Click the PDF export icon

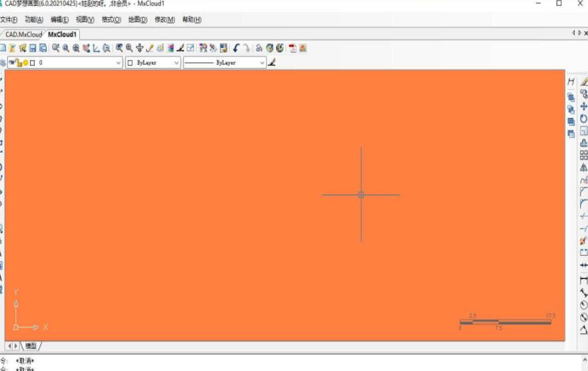[x=292, y=48]
